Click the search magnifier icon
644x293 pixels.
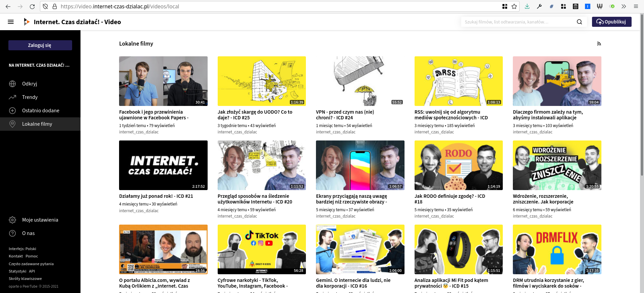pyautogui.click(x=579, y=22)
